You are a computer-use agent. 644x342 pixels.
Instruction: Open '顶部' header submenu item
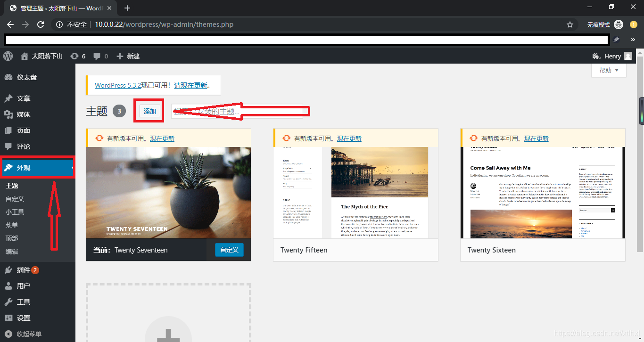pos(12,238)
